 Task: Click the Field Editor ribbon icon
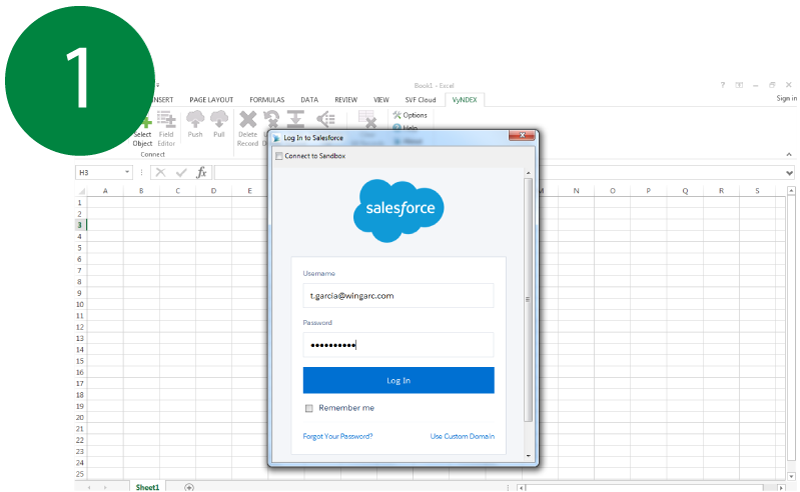pyautogui.click(x=166, y=129)
